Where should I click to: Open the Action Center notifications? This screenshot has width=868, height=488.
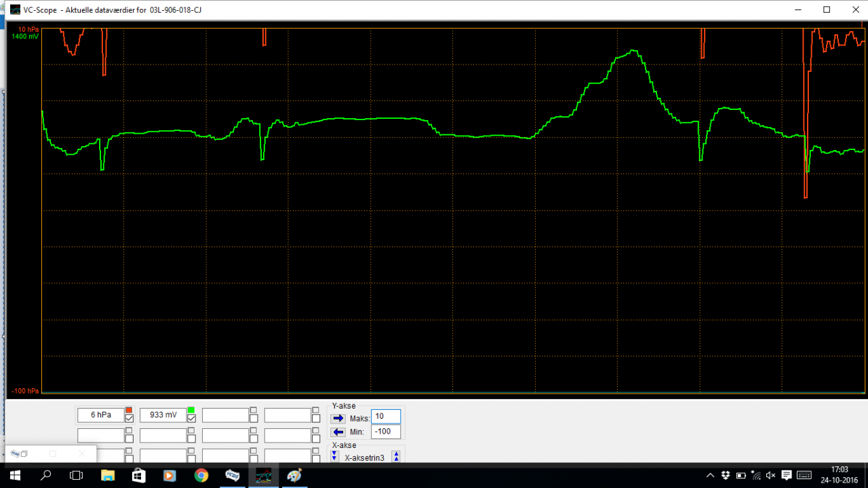point(787,475)
